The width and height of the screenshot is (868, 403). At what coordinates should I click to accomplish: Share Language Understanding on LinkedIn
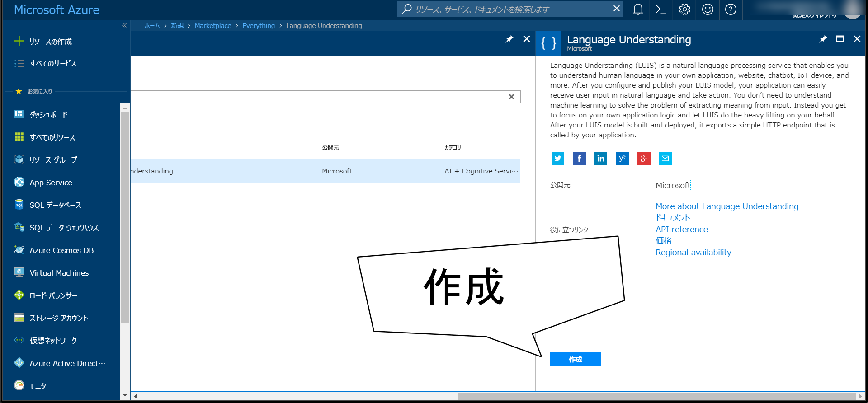tap(600, 158)
